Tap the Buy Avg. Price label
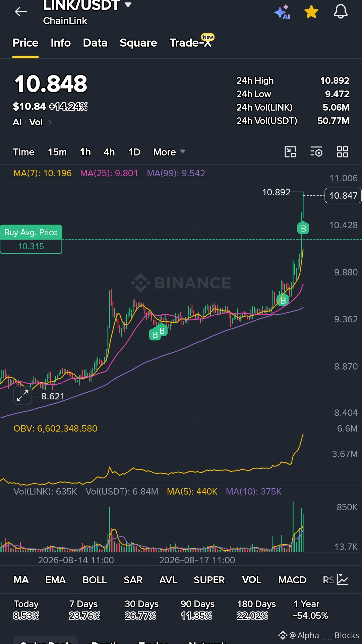 point(31,232)
